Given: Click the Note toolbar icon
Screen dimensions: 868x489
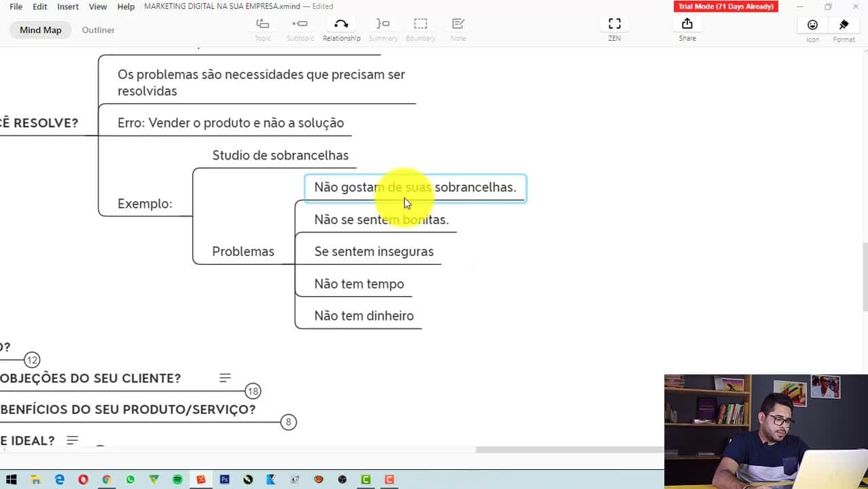Looking at the screenshot, I should click(x=458, y=29).
